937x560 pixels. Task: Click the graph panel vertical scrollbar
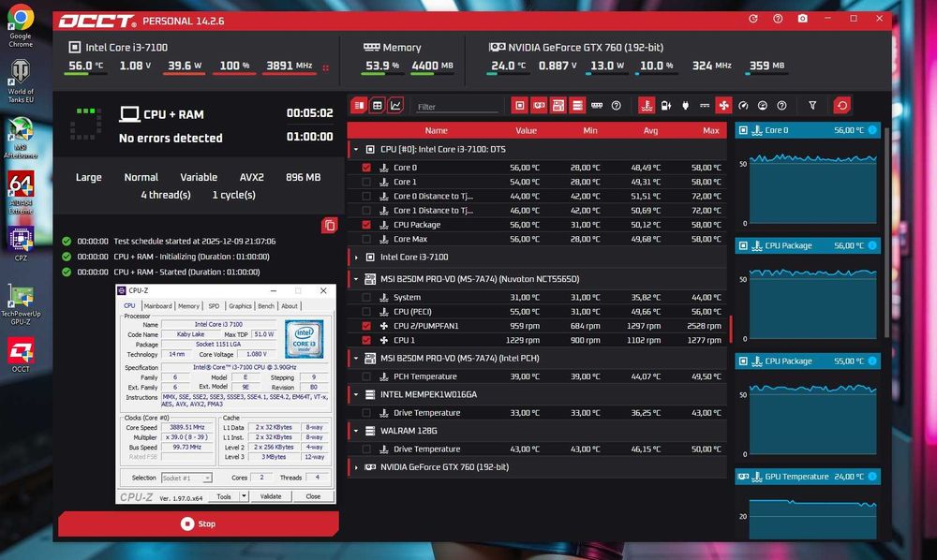click(x=886, y=233)
